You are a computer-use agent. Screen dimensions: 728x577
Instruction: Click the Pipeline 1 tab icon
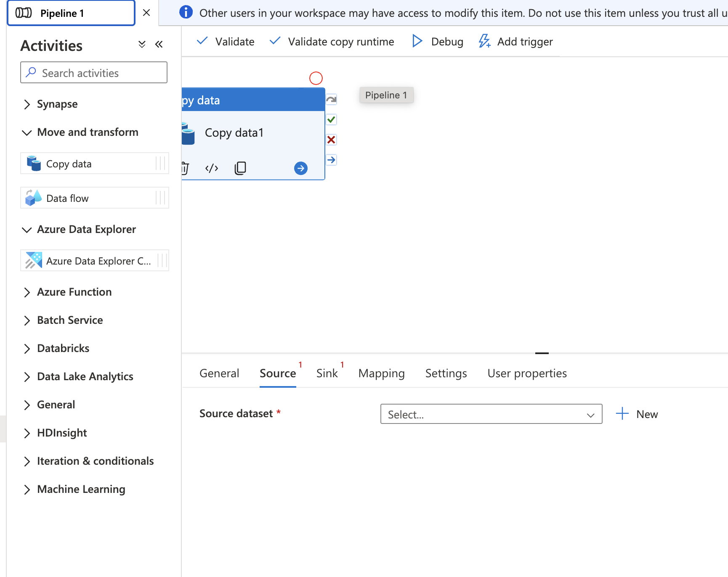[x=24, y=13]
